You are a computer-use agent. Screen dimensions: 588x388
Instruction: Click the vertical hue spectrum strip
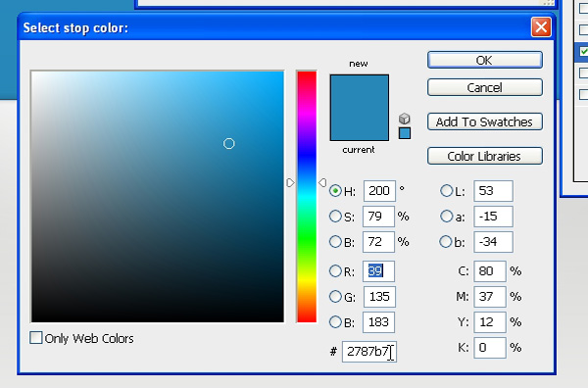pos(307,197)
